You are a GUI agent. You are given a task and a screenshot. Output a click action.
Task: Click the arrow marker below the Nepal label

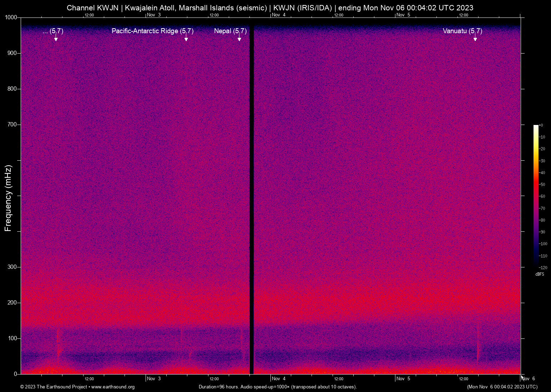click(239, 38)
